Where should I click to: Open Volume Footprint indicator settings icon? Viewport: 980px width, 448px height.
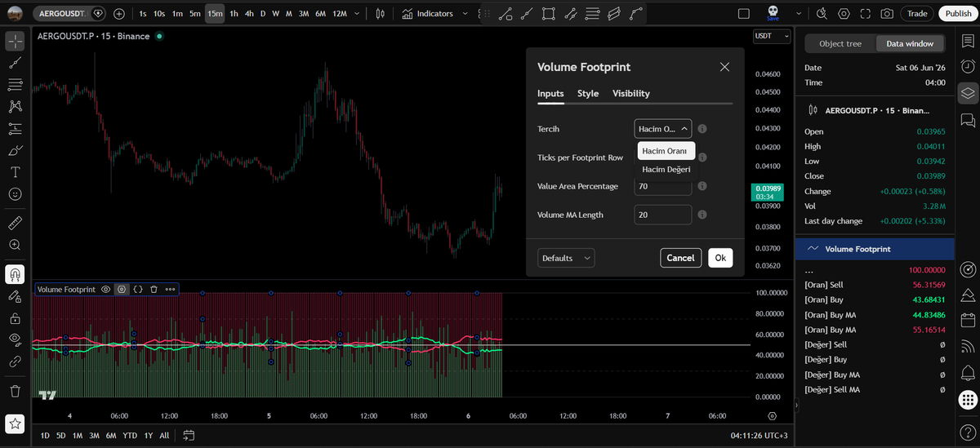click(x=122, y=289)
